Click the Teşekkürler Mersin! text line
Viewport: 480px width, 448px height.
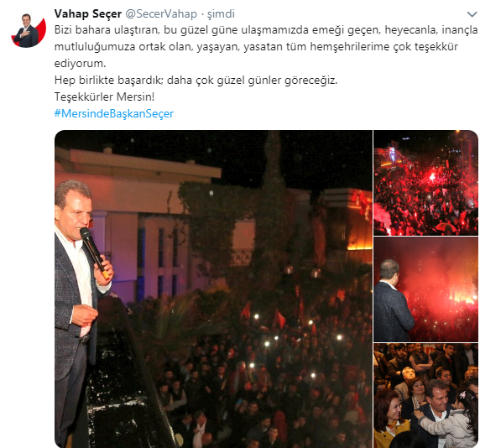pos(104,96)
